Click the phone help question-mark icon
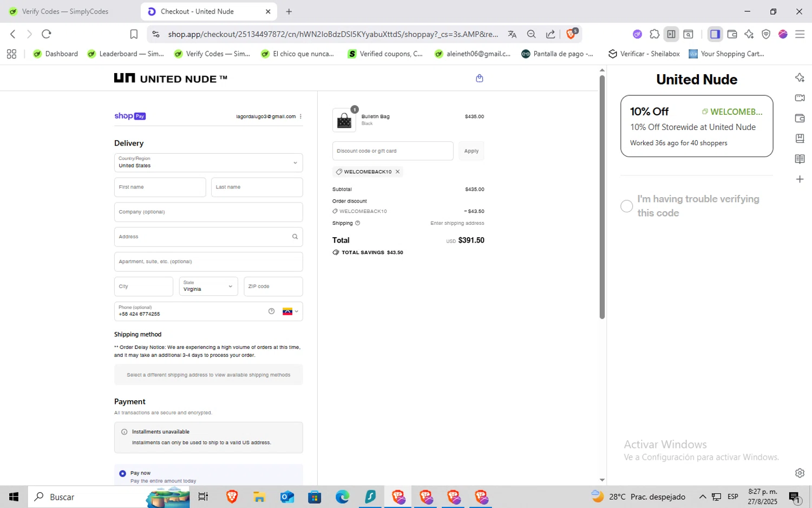Viewport: 812px width, 508px height. point(271,311)
